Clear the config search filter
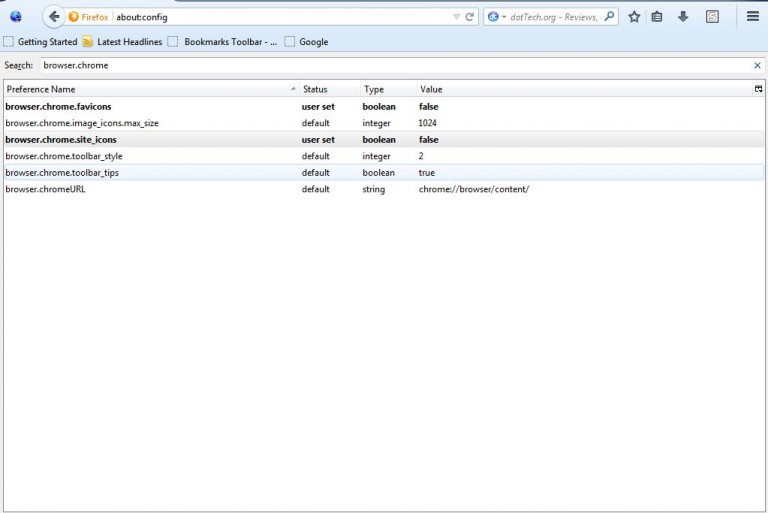The image size is (768, 513). 757,65
